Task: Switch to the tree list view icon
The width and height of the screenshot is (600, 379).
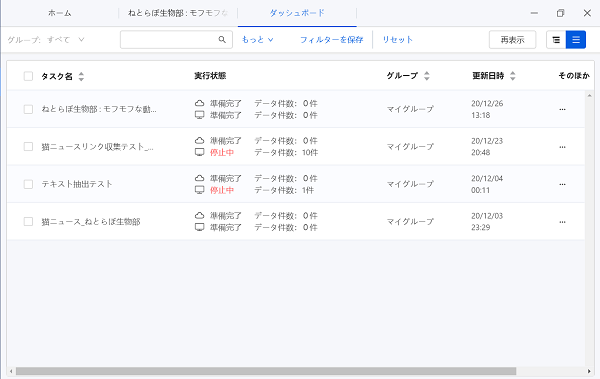Action: (556, 40)
